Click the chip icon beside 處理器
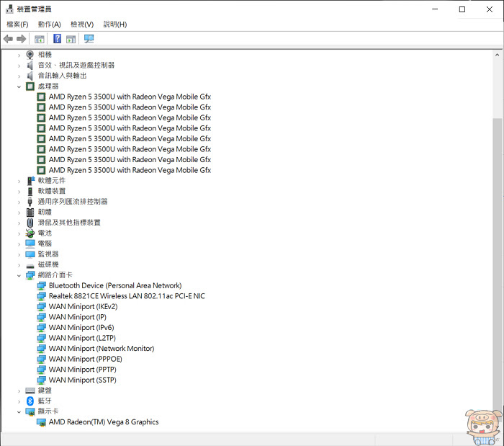Image resolution: width=504 pixels, height=446 pixels. click(30, 86)
